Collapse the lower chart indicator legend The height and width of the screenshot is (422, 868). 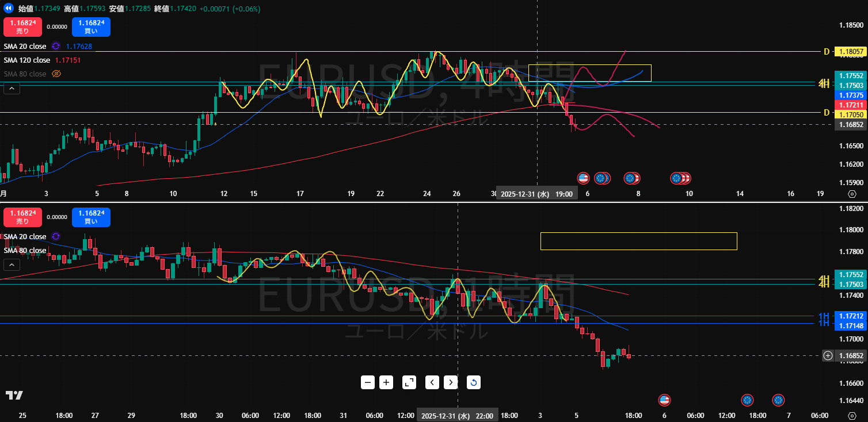click(12, 265)
